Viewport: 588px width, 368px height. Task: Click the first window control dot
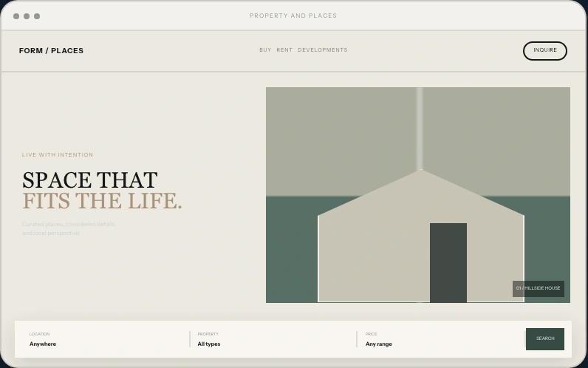point(16,16)
